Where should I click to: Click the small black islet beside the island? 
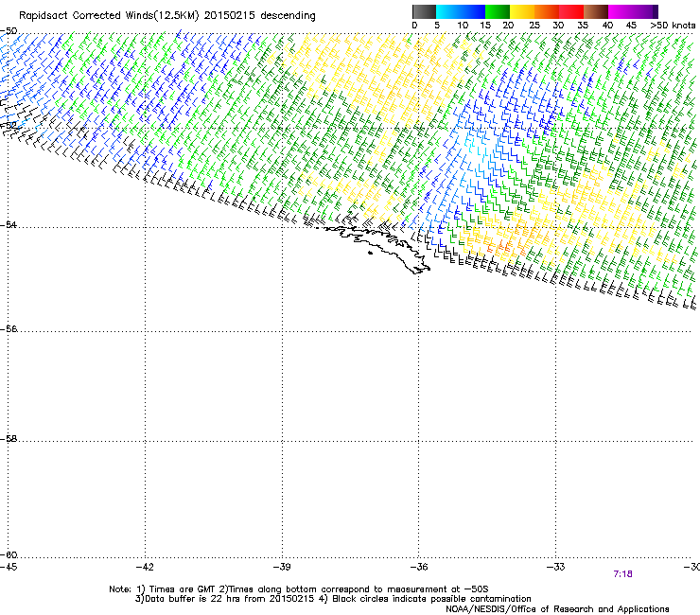pyautogui.click(x=370, y=254)
